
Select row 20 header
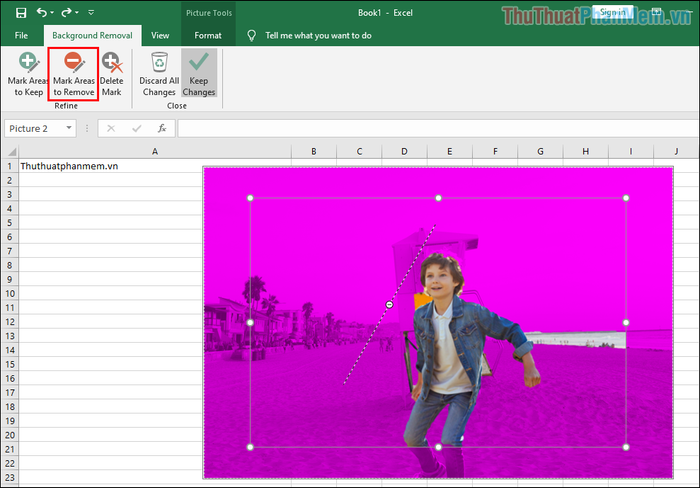9,435
